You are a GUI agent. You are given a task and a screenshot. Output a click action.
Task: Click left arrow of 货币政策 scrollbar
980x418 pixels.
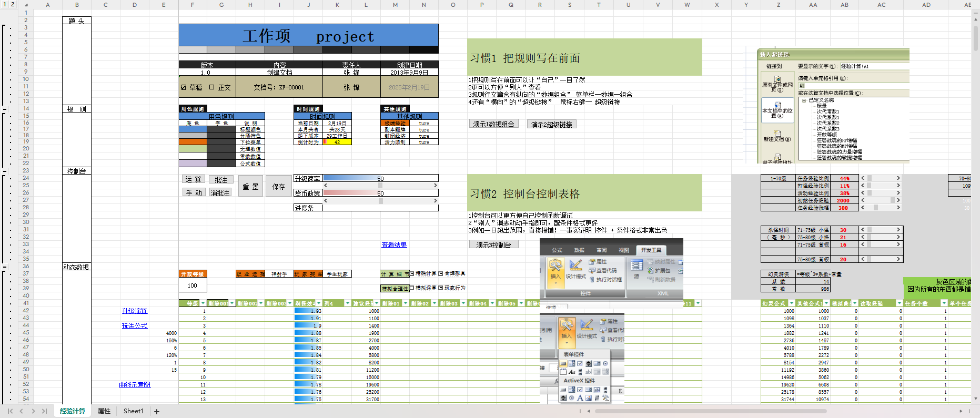pos(326,201)
